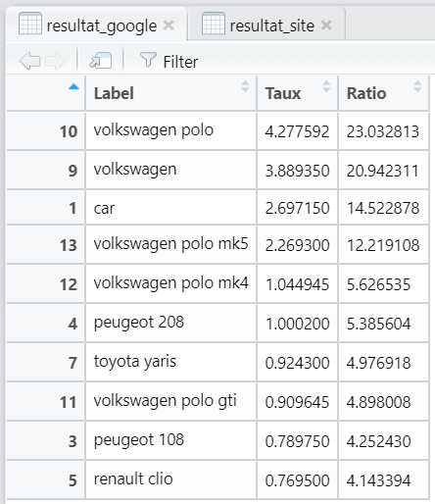The height and width of the screenshot is (504, 435).
Task: Click Taux value 1.000200
Action: point(297,324)
